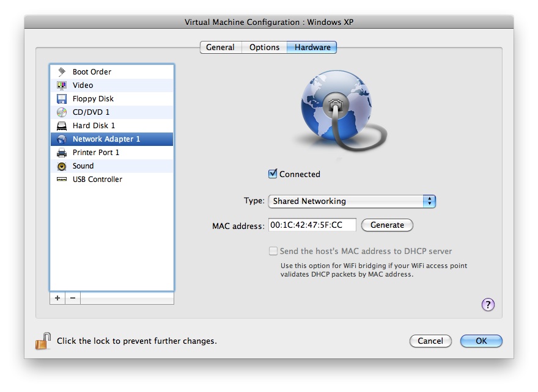
Task: Click the Sound speaker icon
Action: click(x=62, y=166)
